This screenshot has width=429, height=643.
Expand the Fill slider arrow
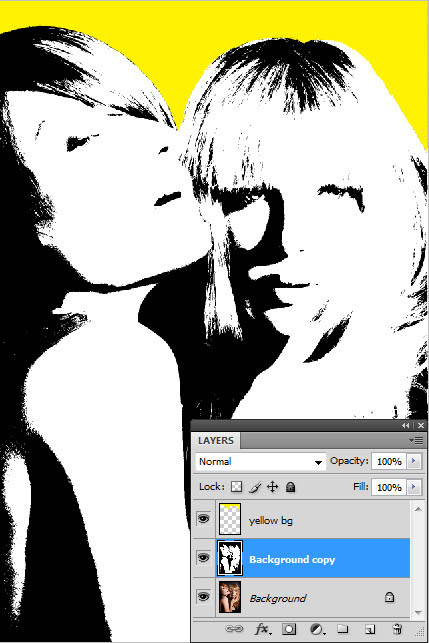(413, 487)
